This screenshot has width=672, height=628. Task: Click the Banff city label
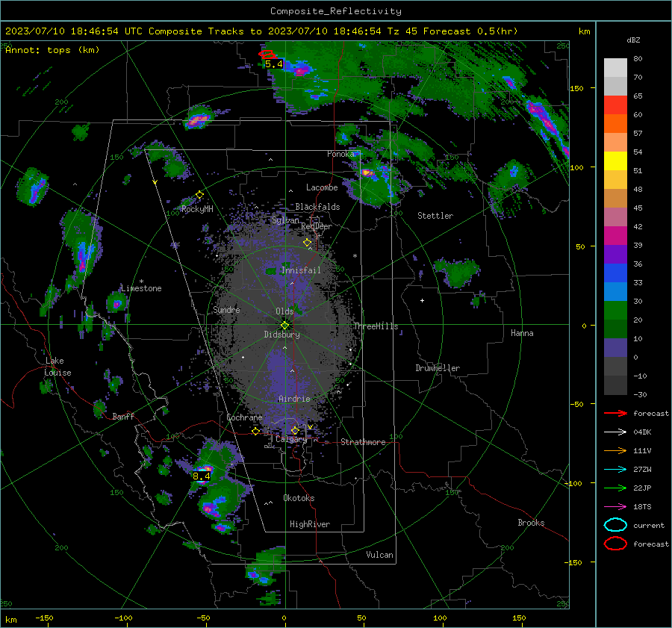click(x=123, y=416)
